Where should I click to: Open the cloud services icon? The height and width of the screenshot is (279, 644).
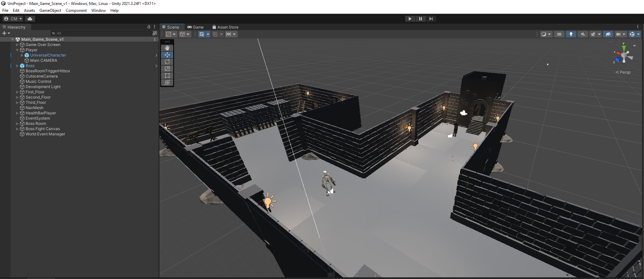pyautogui.click(x=30, y=19)
